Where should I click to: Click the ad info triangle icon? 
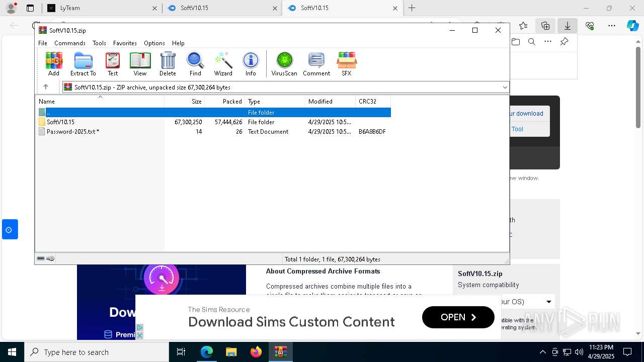tap(140, 328)
